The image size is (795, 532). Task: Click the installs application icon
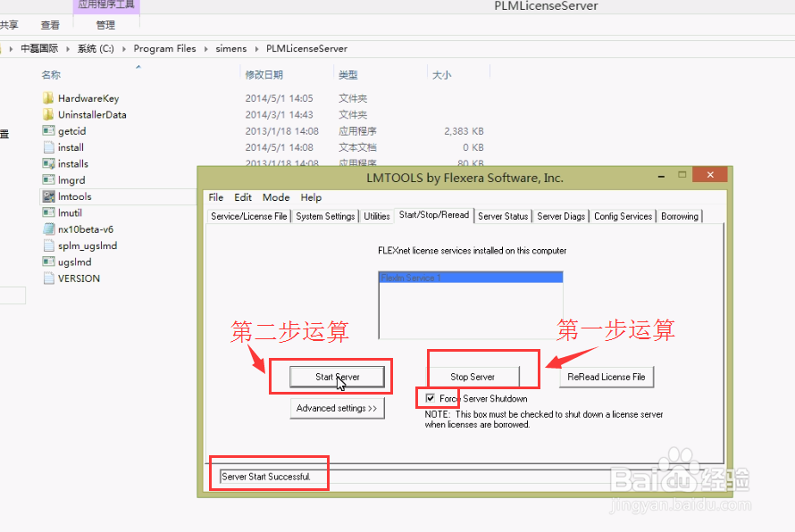[48, 163]
